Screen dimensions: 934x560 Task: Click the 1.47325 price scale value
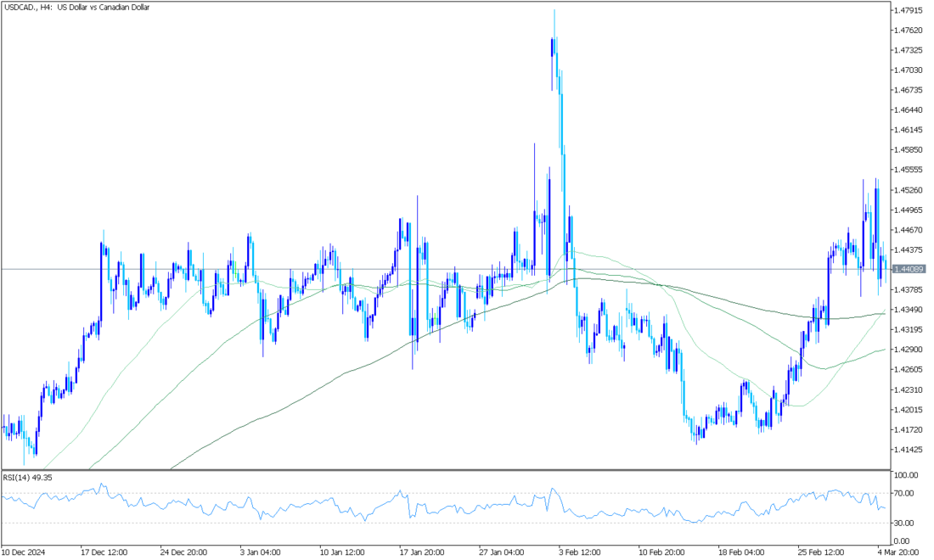pos(908,50)
